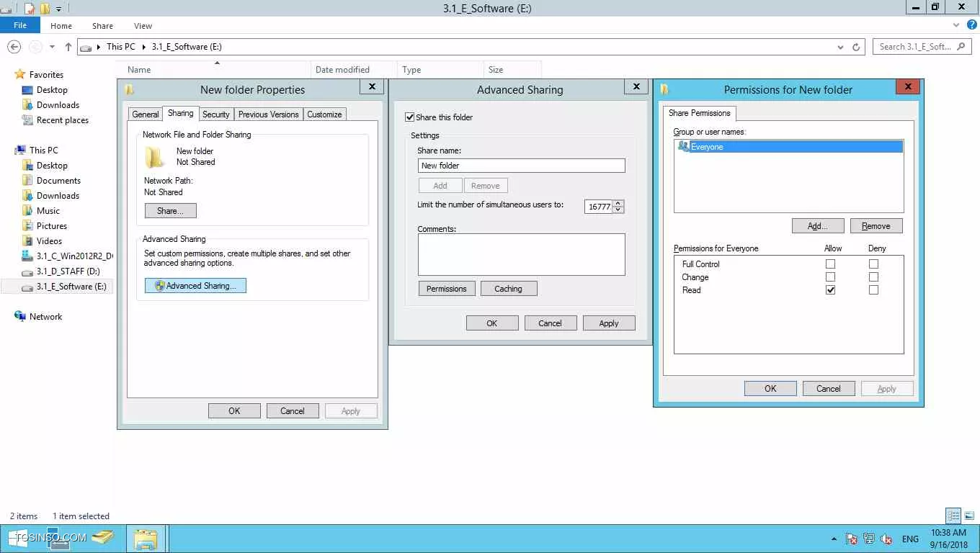Screen dimensions: 980x553
Task: Switch to Previous Versions tab
Action: click(x=268, y=114)
